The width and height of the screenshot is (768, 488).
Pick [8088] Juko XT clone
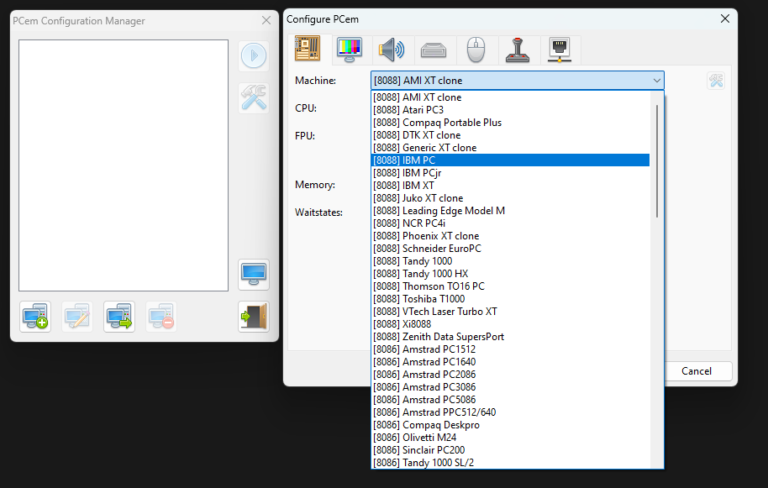point(510,198)
